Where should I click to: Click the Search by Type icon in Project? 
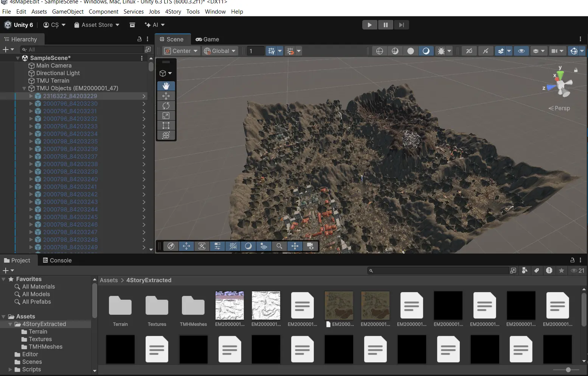click(524, 271)
